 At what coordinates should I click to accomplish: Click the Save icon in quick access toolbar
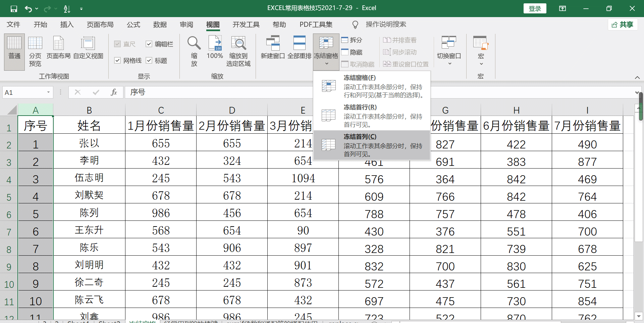pyautogui.click(x=14, y=9)
